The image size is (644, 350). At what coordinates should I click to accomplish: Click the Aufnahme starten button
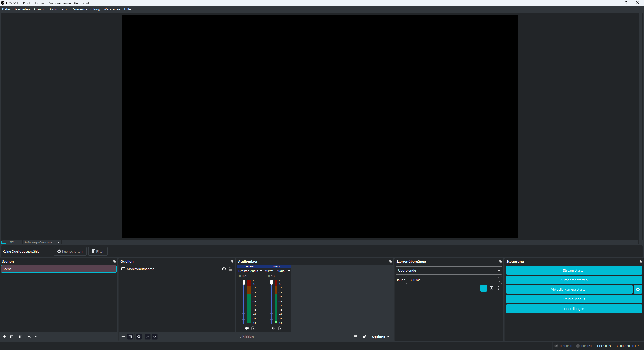coord(574,280)
